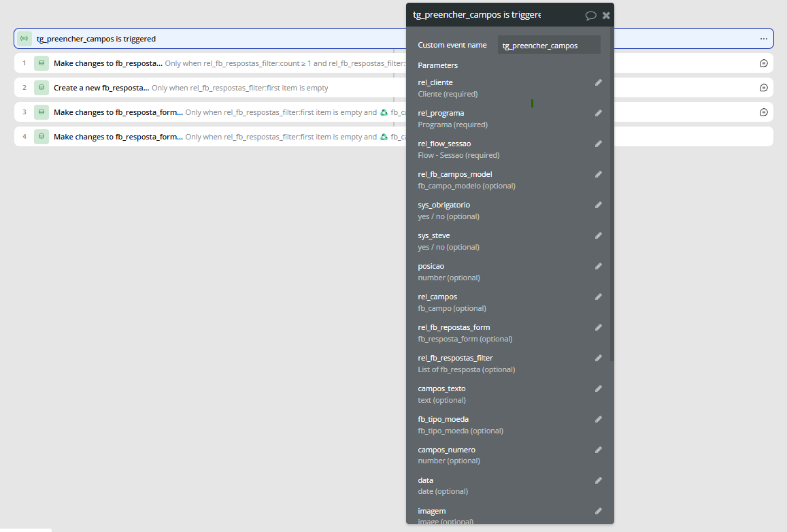Screen dimensions: 787x532
Task: Click the campos_texto parameter name
Action: coord(441,388)
